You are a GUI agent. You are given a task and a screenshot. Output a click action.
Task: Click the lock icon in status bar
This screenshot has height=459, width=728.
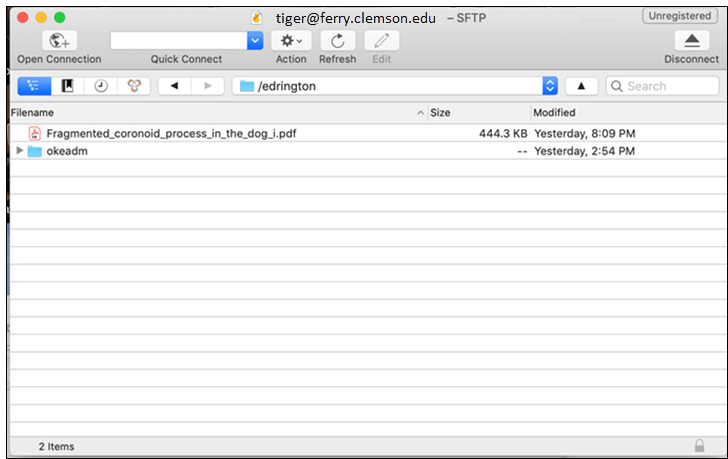point(699,446)
